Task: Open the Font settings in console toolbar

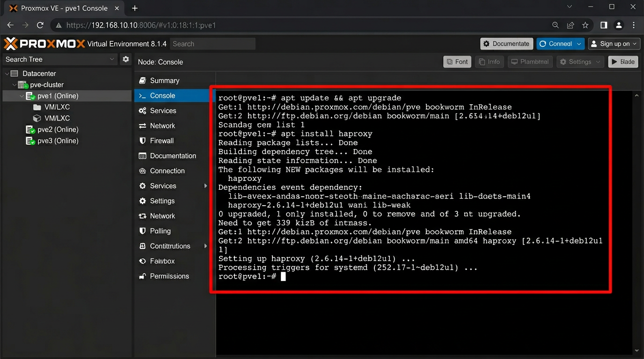Action: coord(457,61)
